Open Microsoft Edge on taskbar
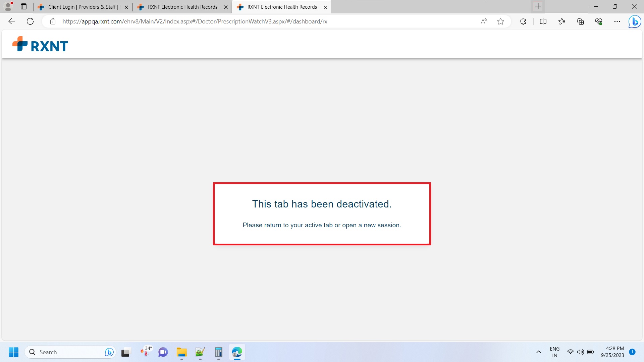 click(x=237, y=352)
